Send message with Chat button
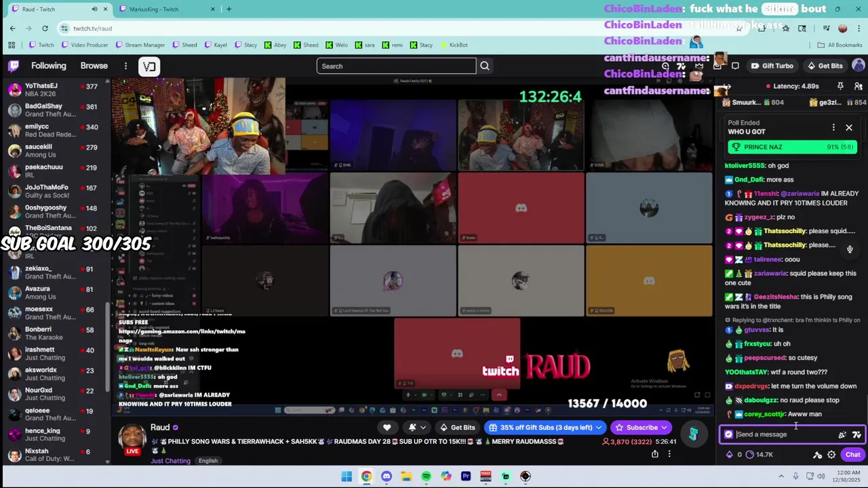Screen dimensions: 868x488 coord(852,455)
